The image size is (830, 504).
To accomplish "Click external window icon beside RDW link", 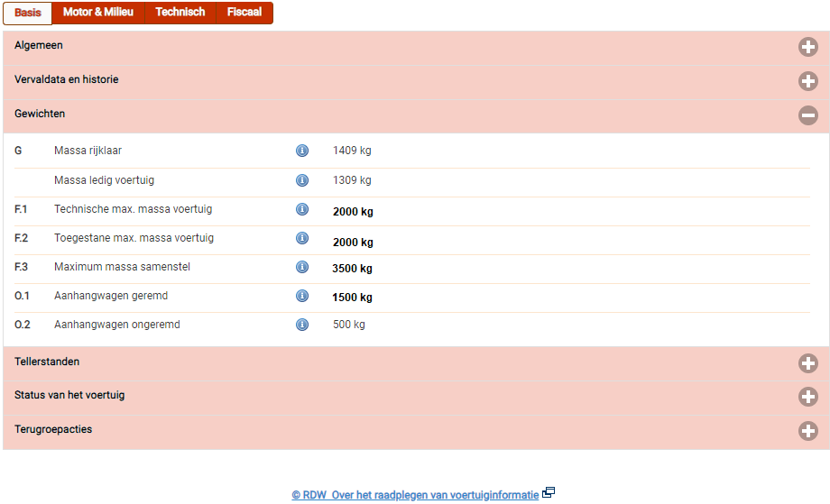I will point(549,493).
